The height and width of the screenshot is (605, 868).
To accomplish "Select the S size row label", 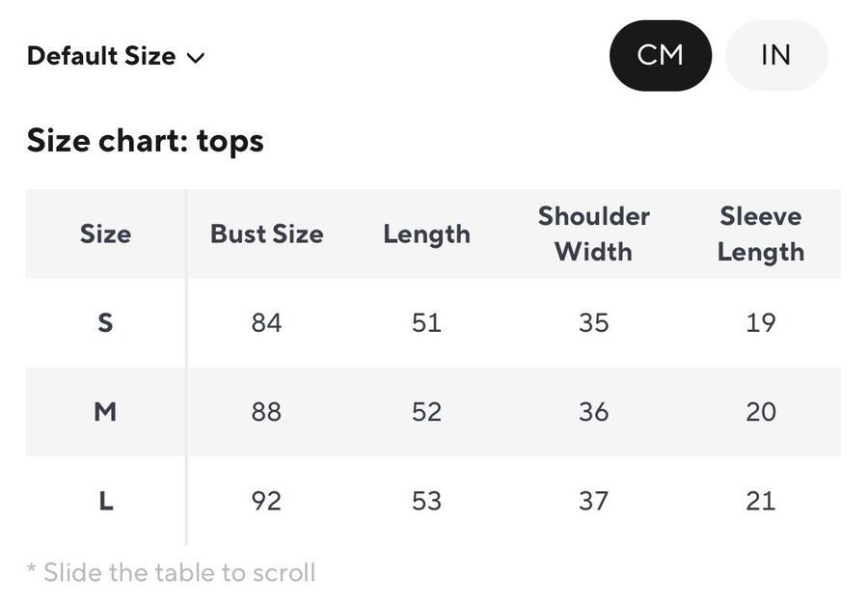I will 105,323.
